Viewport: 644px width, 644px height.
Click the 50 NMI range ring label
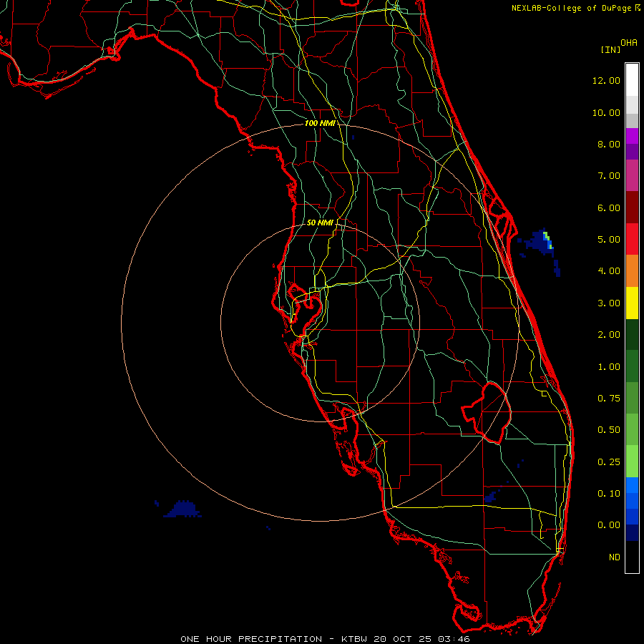(320, 223)
